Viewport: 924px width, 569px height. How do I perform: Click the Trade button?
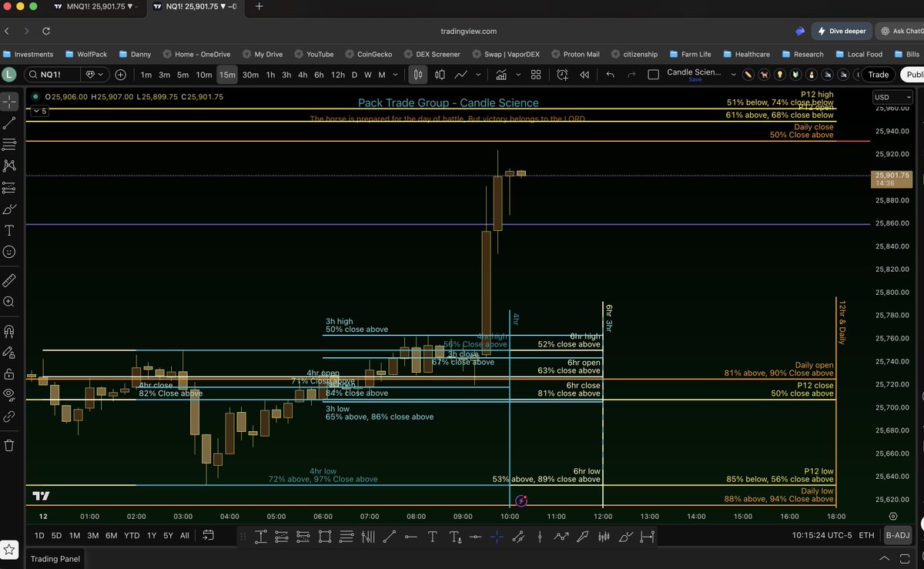pyautogui.click(x=878, y=75)
